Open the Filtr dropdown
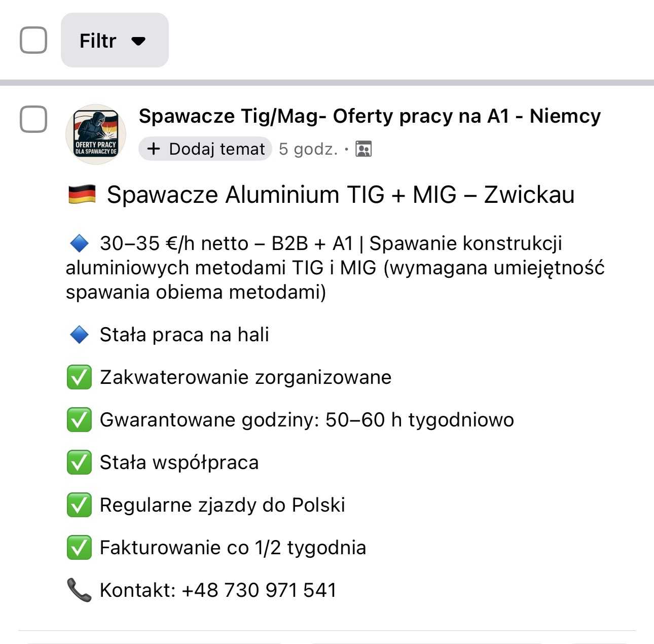The width and height of the screenshot is (654, 644). (114, 40)
